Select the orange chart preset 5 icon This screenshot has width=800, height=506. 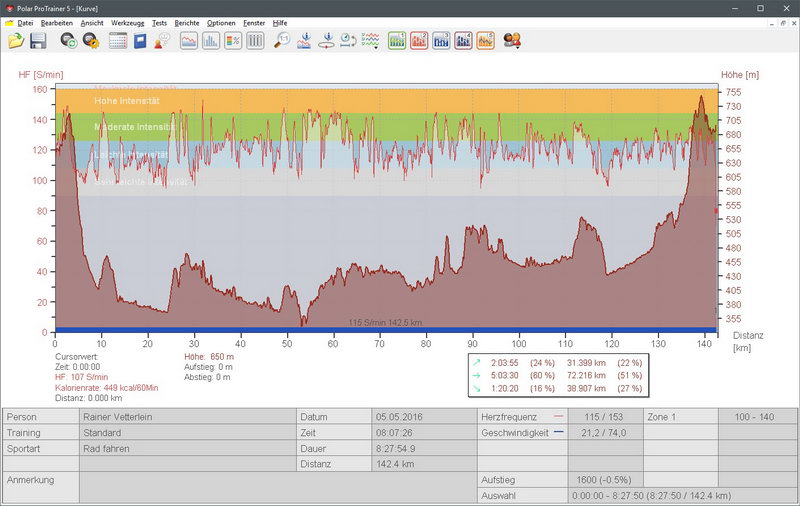tap(485, 41)
